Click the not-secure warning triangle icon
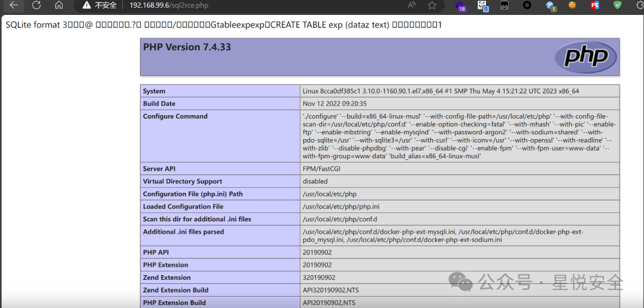The image size is (644, 308). click(86, 5)
